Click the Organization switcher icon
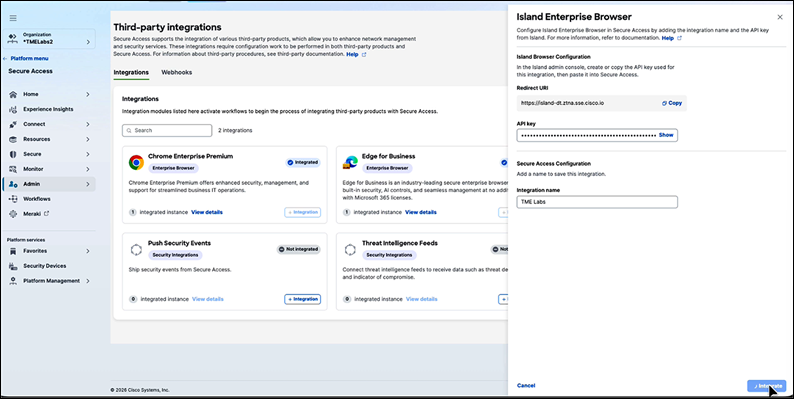Viewport: 794px width, 399px height. 13,38
